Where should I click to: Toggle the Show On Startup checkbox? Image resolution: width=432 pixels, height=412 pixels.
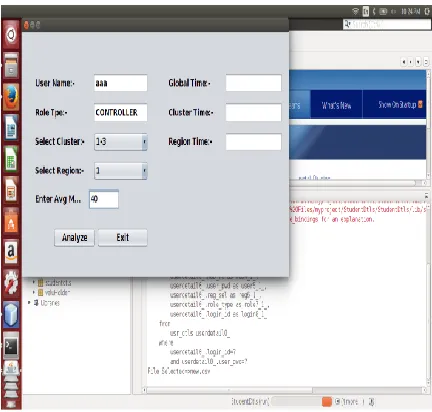[x=420, y=105]
